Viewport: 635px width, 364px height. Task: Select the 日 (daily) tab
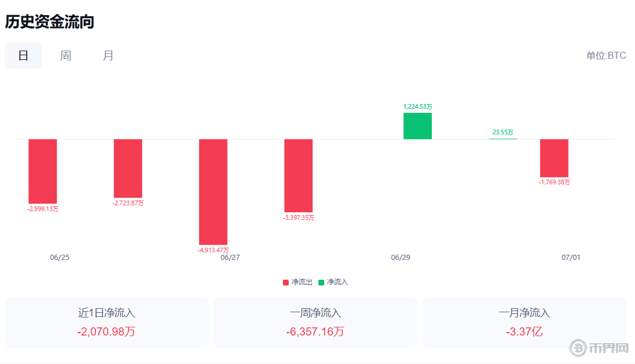pos(23,56)
